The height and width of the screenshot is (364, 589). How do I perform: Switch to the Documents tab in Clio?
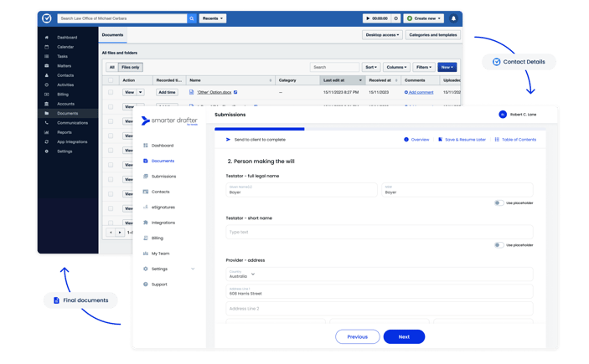click(113, 35)
